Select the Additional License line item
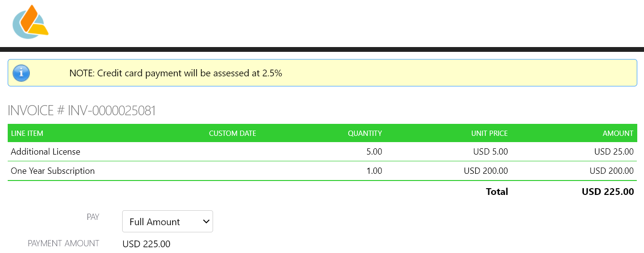Image resolution: width=644 pixels, height=253 pixels. coord(46,152)
